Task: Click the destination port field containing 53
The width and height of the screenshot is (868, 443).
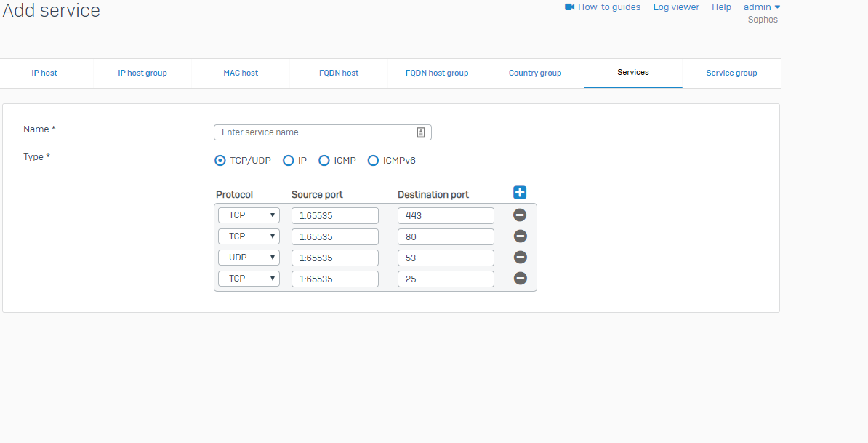Action: point(446,258)
